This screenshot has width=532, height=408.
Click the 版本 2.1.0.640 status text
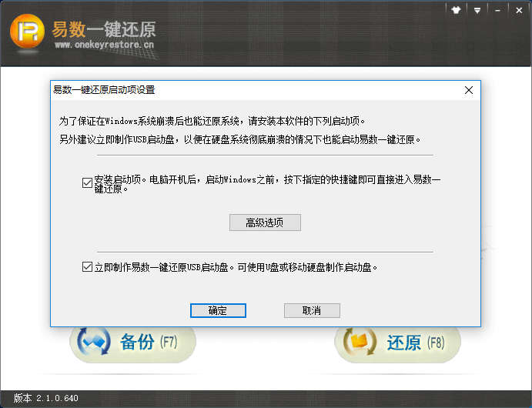click(45, 398)
